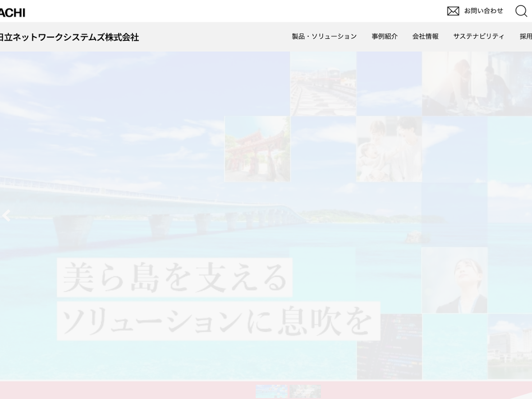Click the woman looking up image tile
This screenshot has height=399, width=532.
454,280
